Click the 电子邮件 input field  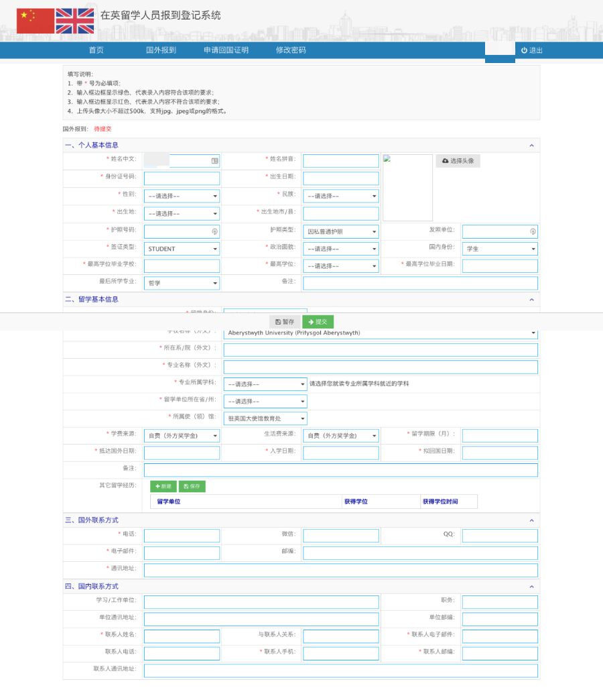coord(182,553)
